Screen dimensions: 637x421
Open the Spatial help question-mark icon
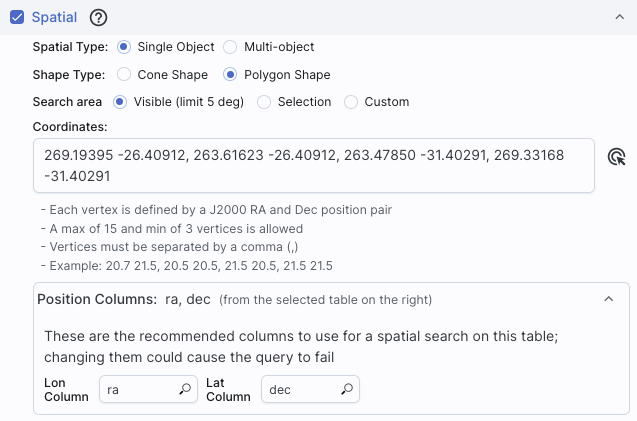[x=98, y=17]
